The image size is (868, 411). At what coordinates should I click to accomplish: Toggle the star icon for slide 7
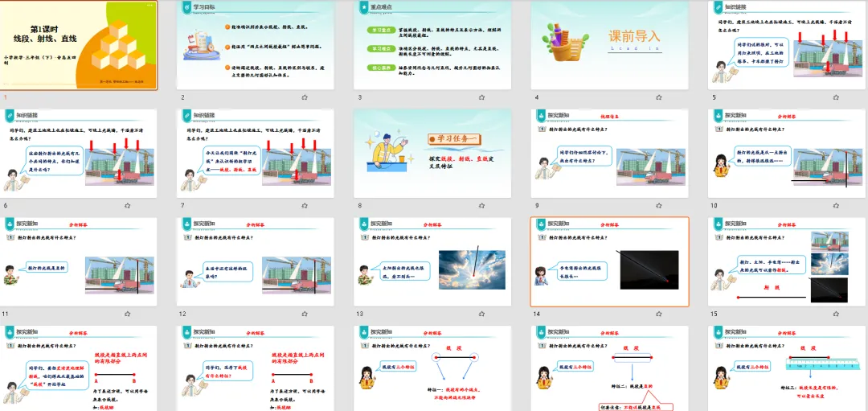305,206
